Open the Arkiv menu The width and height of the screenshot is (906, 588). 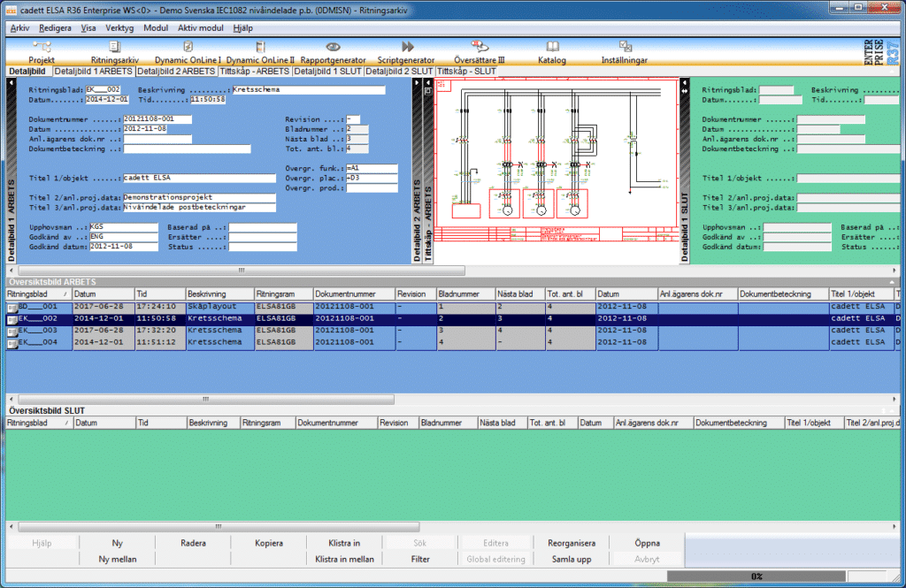[x=19, y=27]
